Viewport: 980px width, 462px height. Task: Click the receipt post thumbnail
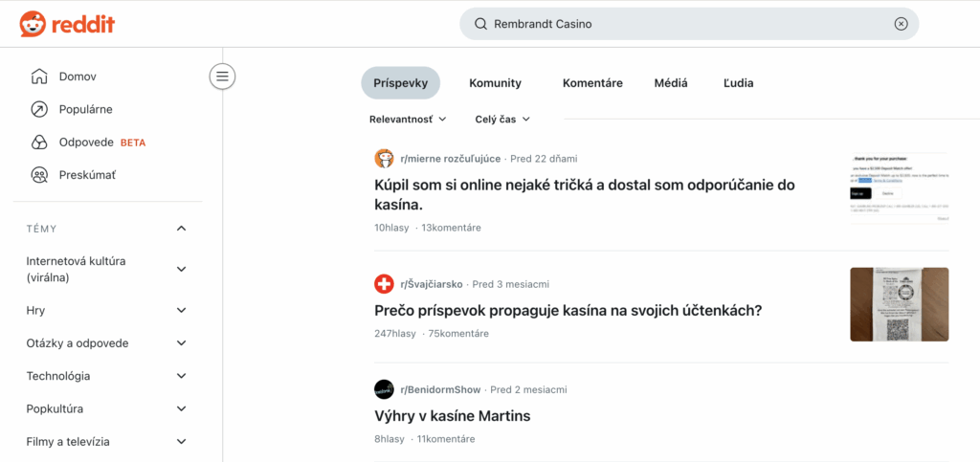pos(899,304)
